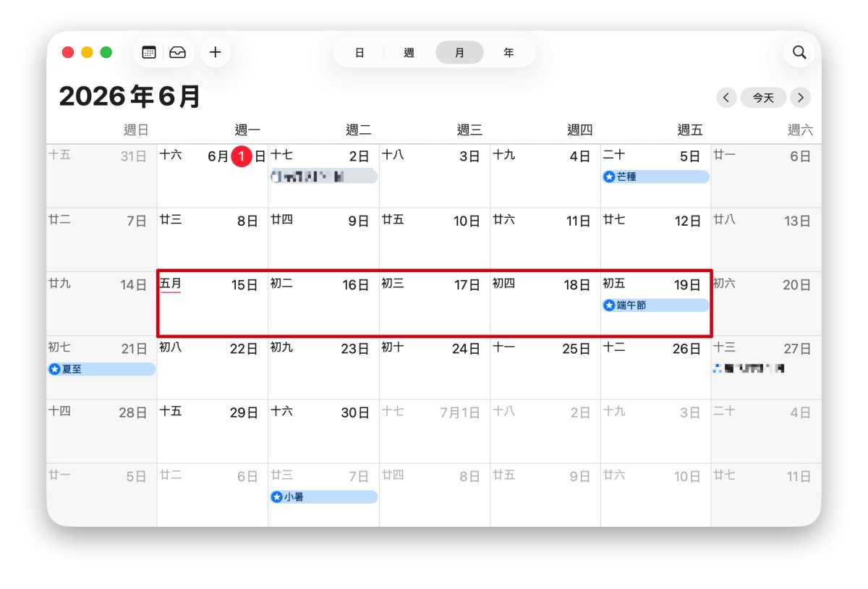Select the 3日 cell in June
Viewport: 868px width, 589px height.
[x=434, y=176]
